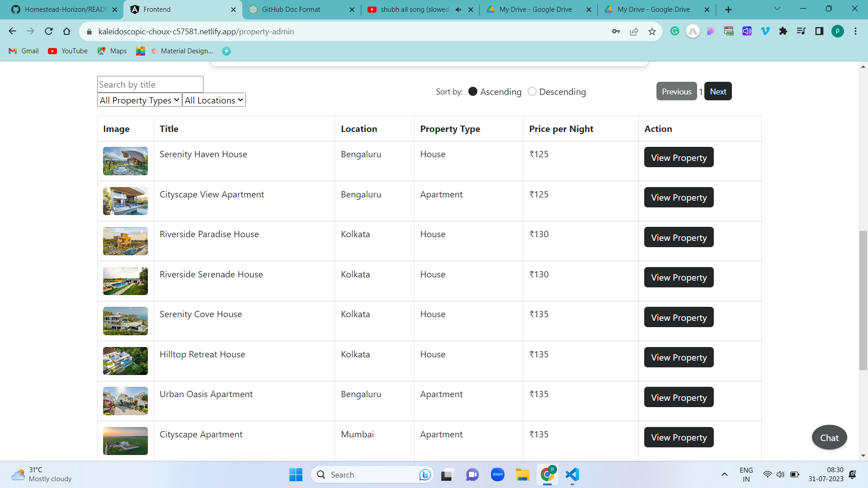Screen dimensions: 868x488
Task: Select the Descending sort radio button
Action: click(532, 91)
